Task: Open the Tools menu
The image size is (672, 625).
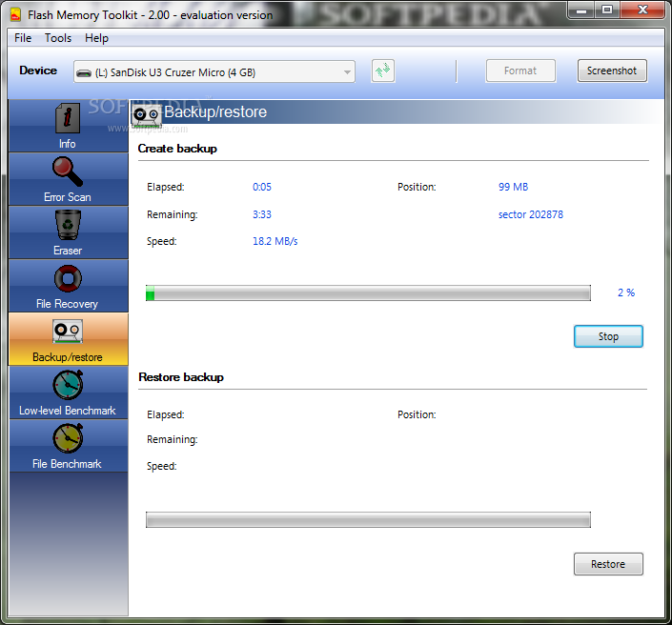Action: pos(58,38)
